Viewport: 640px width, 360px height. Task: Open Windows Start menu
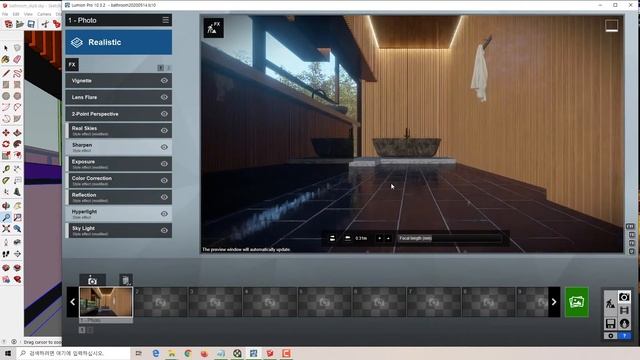point(7,353)
